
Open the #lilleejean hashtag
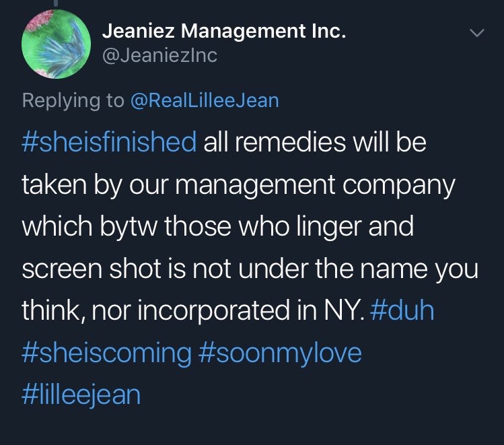pos(81,395)
